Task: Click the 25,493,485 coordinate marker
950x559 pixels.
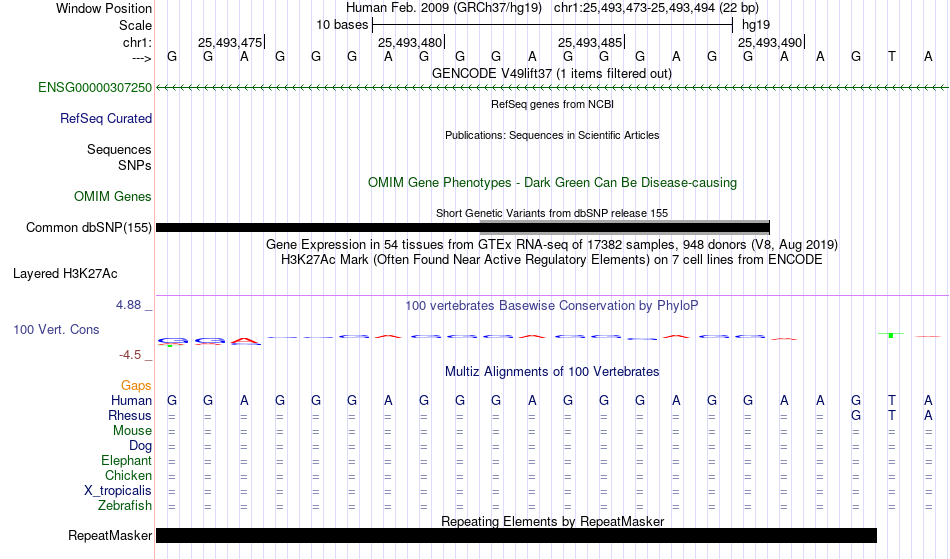Action: [590, 42]
